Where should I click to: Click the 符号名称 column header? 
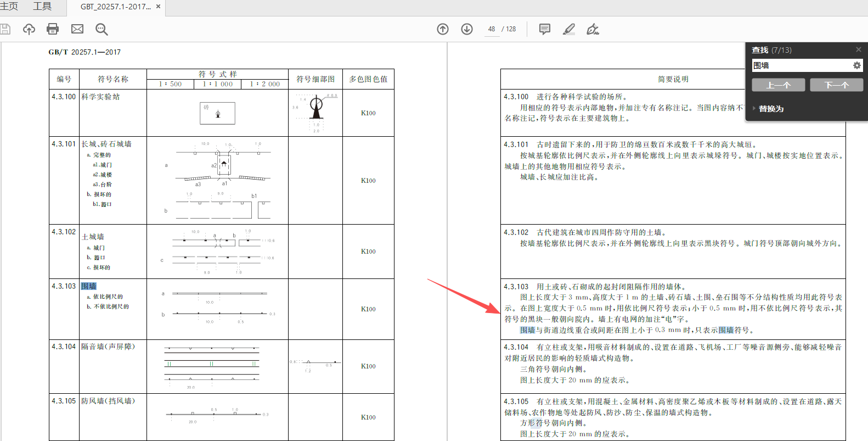tap(113, 79)
